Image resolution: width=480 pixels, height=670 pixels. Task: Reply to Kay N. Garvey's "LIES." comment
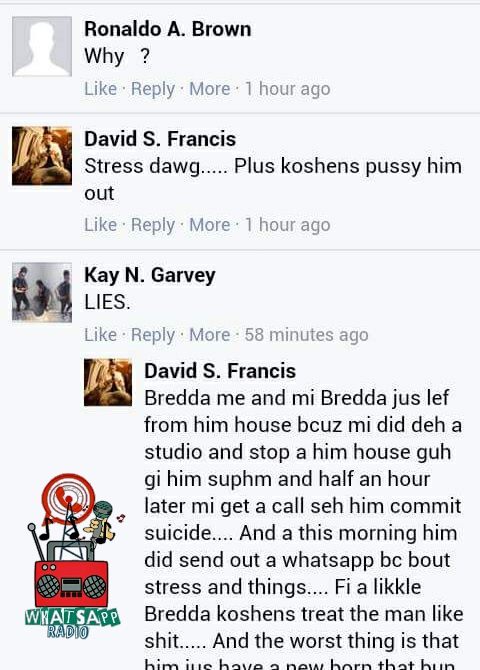(153, 335)
